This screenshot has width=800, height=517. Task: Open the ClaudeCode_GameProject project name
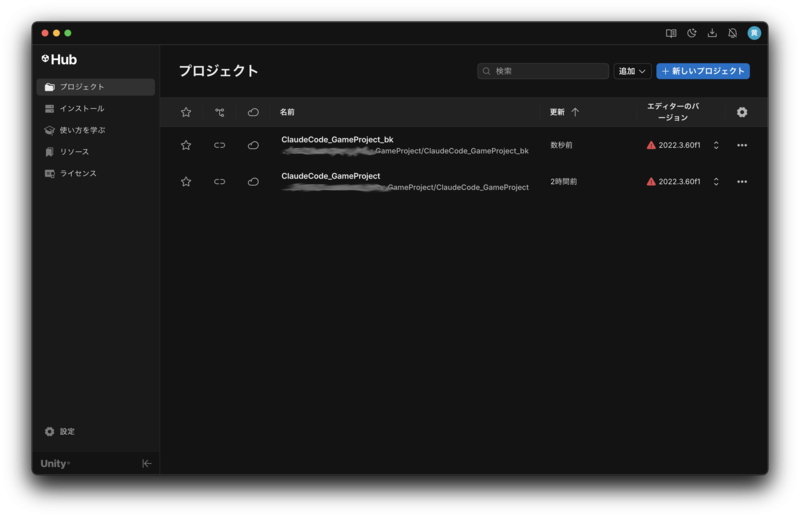tap(331, 176)
